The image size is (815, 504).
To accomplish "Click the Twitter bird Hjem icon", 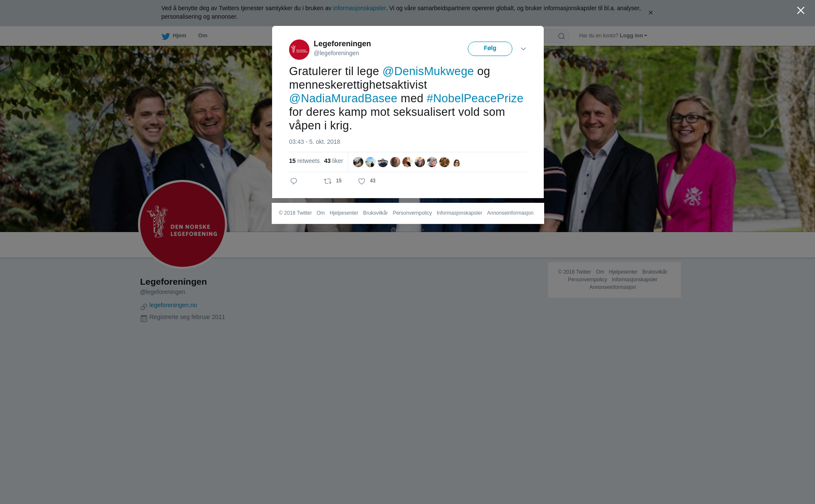I will tap(166, 36).
